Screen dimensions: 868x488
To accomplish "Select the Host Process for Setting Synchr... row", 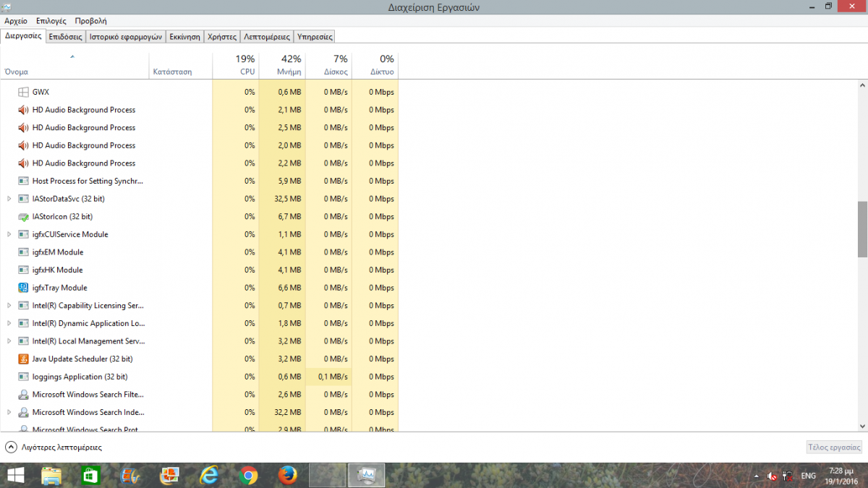I will [x=199, y=181].
